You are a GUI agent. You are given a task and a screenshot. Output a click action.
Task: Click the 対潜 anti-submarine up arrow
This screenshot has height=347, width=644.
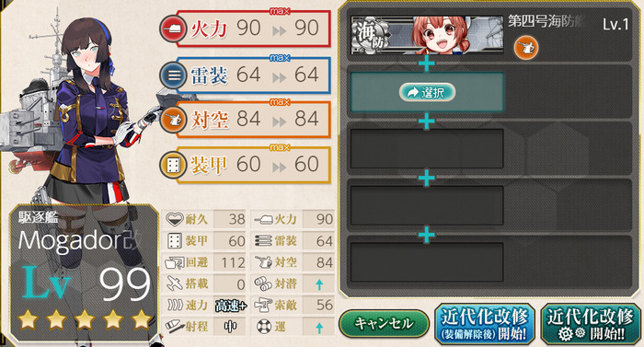[319, 284]
